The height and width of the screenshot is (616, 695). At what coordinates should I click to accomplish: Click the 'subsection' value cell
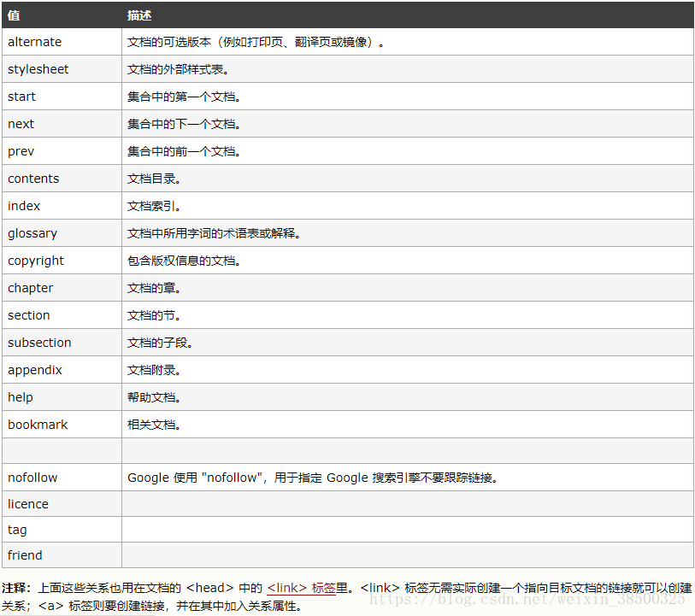(x=62, y=343)
